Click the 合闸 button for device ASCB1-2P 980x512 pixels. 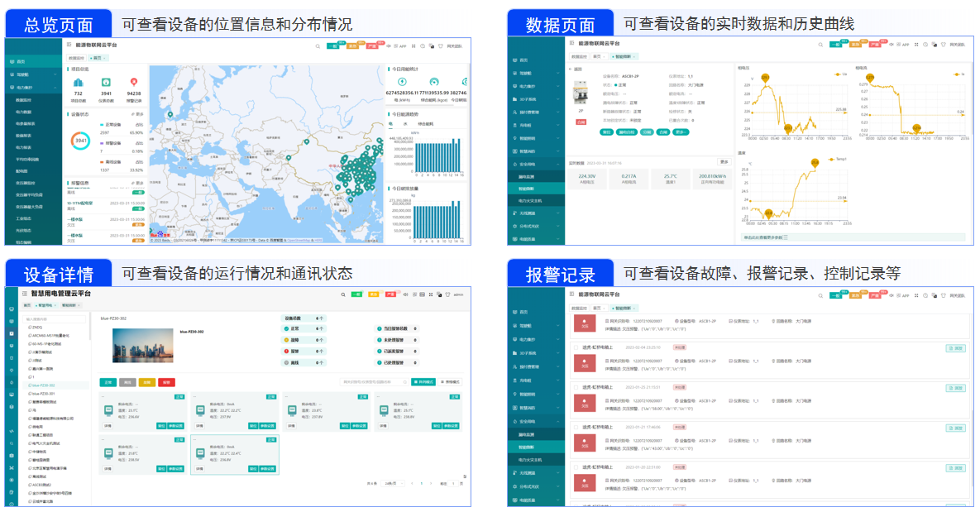(662, 132)
